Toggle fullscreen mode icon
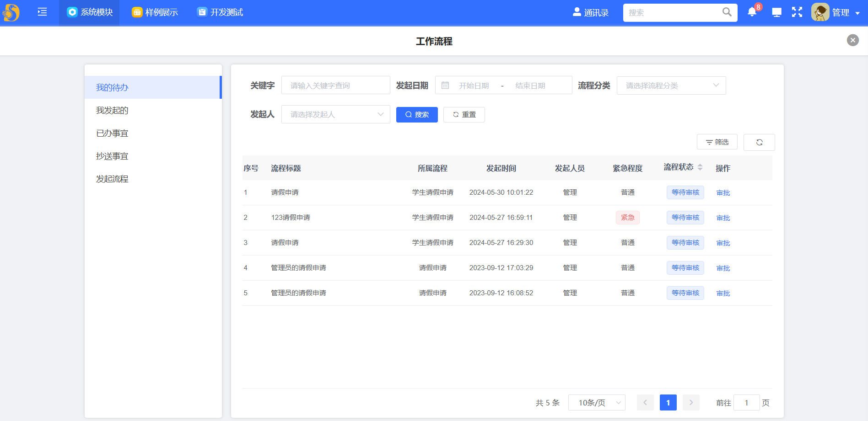This screenshot has width=868, height=421. 797,12
